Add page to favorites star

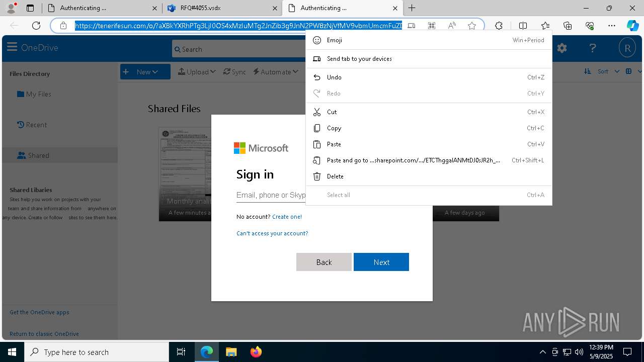pos(472,26)
